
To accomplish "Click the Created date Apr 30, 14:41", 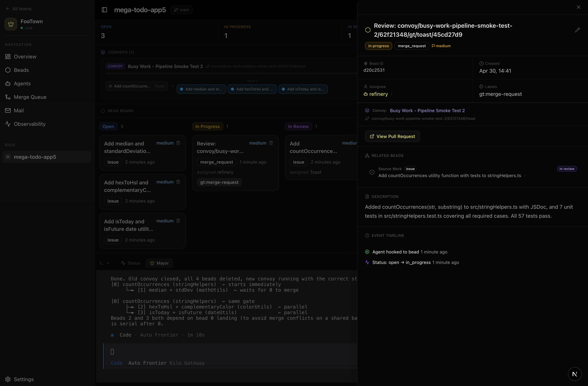I will [x=495, y=71].
